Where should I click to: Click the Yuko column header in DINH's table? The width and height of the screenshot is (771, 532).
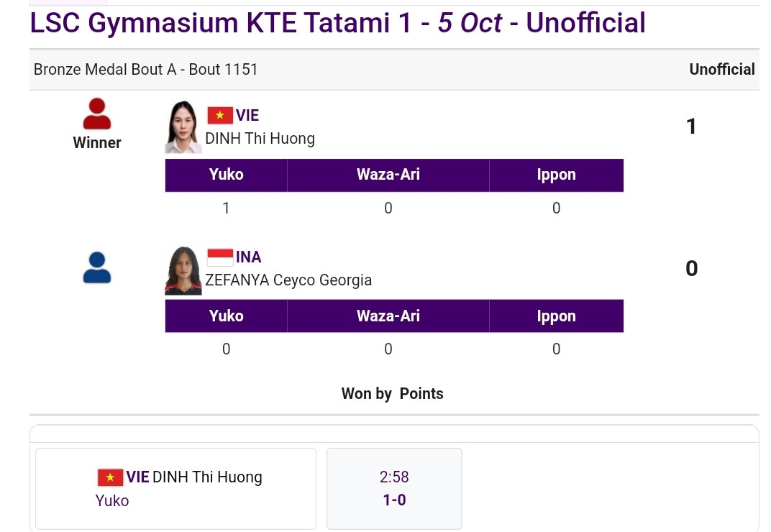click(x=226, y=175)
